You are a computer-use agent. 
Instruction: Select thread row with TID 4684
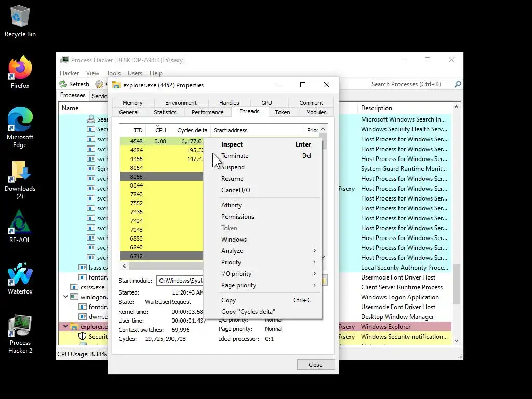coord(162,150)
